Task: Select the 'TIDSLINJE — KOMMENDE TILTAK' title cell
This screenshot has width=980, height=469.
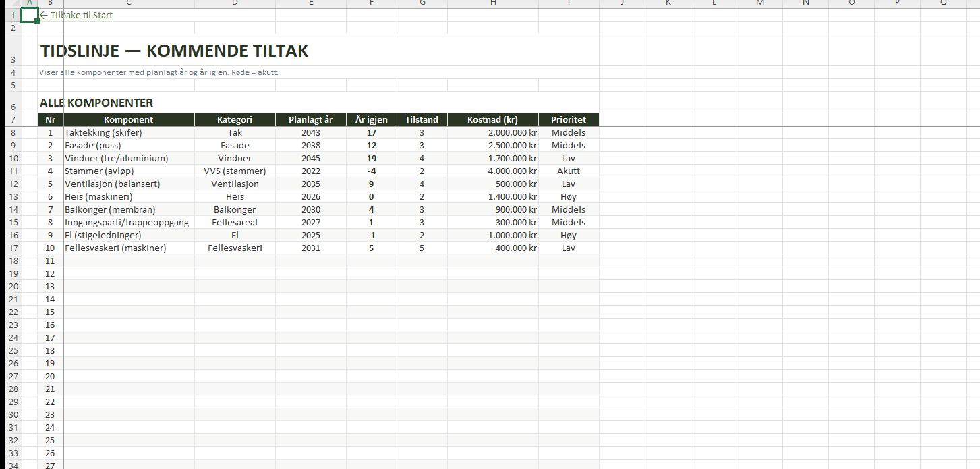Action: pos(174,51)
